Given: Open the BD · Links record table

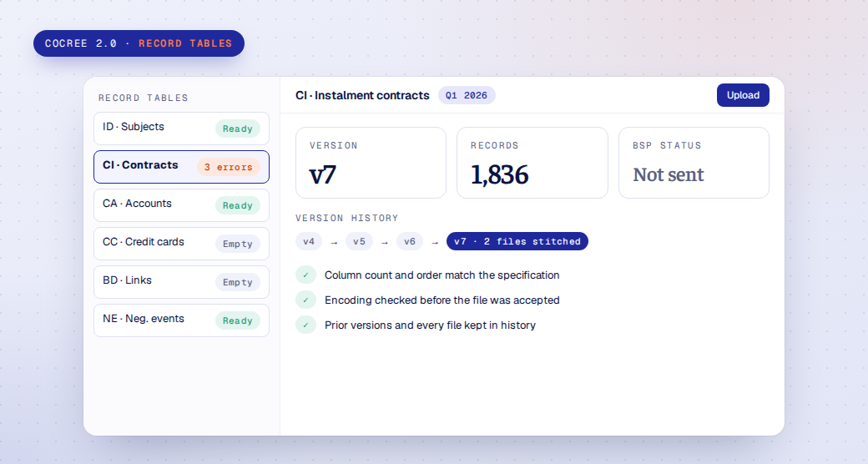Looking at the screenshot, I should pos(182,282).
